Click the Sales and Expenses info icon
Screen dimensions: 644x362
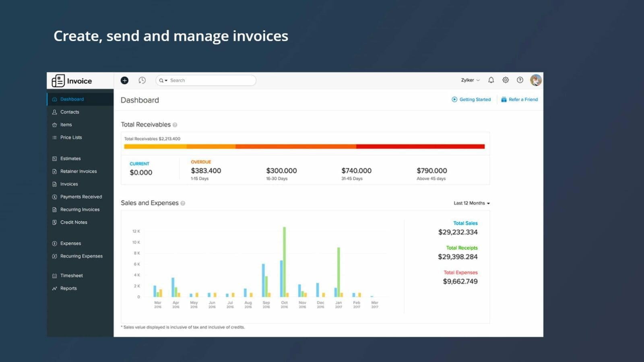183,204
